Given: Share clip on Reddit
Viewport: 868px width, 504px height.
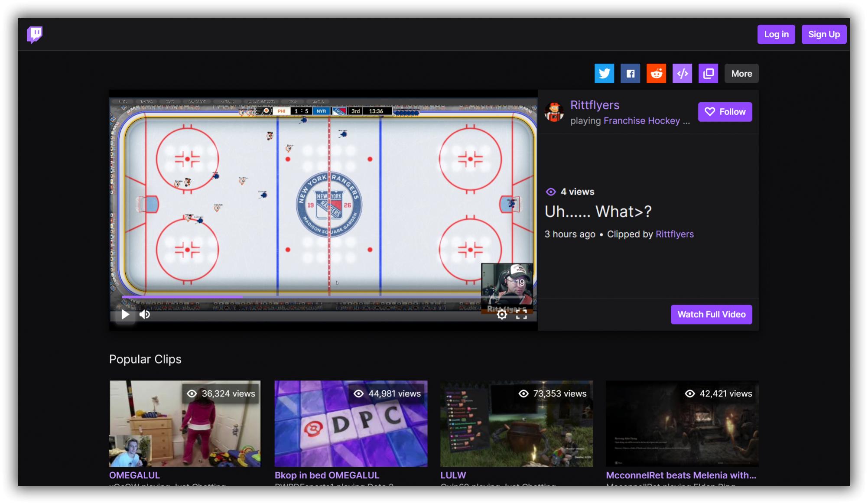Looking at the screenshot, I should (656, 73).
